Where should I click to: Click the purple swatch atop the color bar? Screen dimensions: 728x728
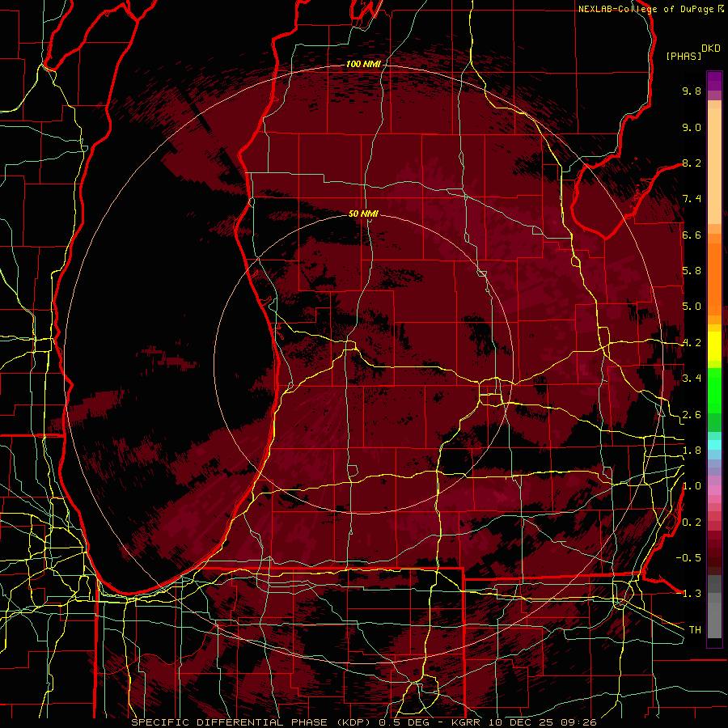pos(714,81)
